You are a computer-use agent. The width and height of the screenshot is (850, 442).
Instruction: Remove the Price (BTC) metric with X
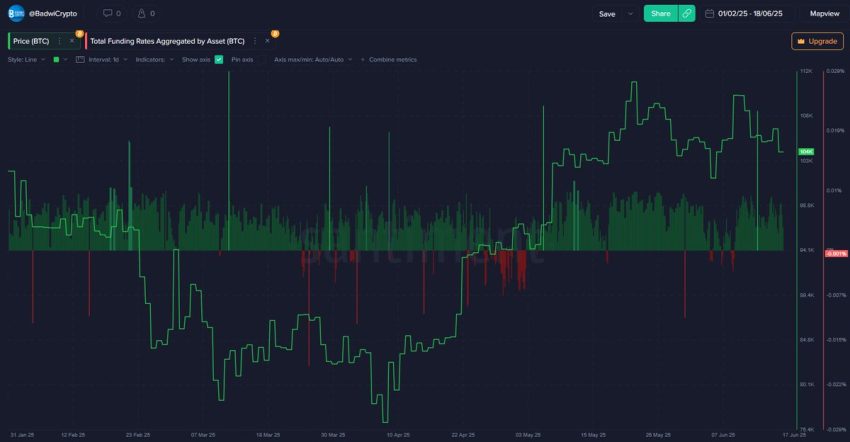(x=72, y=41)
